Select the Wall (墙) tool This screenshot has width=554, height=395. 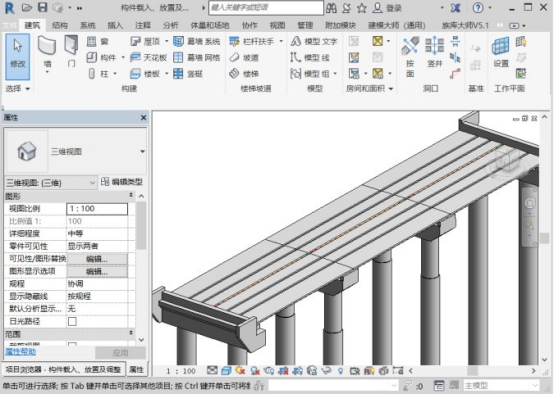tap(47, 51)
